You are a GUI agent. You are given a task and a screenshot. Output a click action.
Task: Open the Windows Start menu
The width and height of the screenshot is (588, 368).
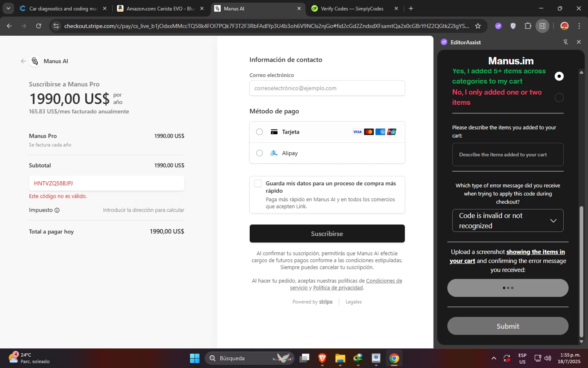(194, 358)
